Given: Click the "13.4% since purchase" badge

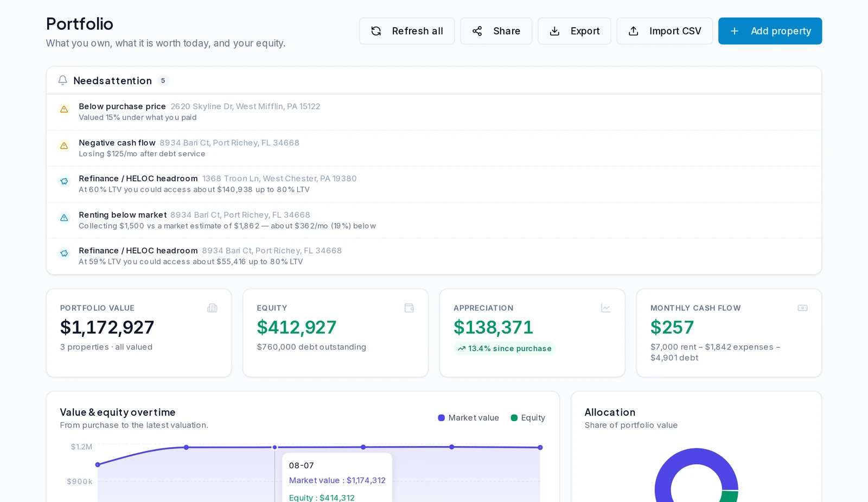Looking at the screenshot, I should click(505, 348).
